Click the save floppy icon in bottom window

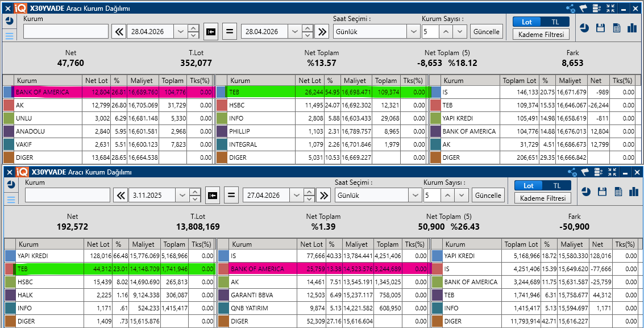pos(602,192)
